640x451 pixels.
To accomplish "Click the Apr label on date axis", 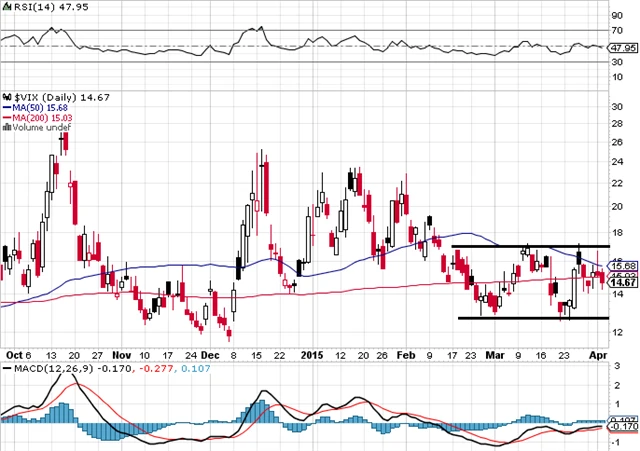I will (597, 354).
